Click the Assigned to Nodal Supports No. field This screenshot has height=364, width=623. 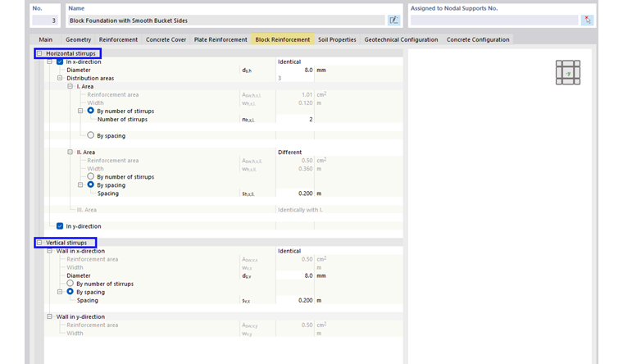coord(493,20)
